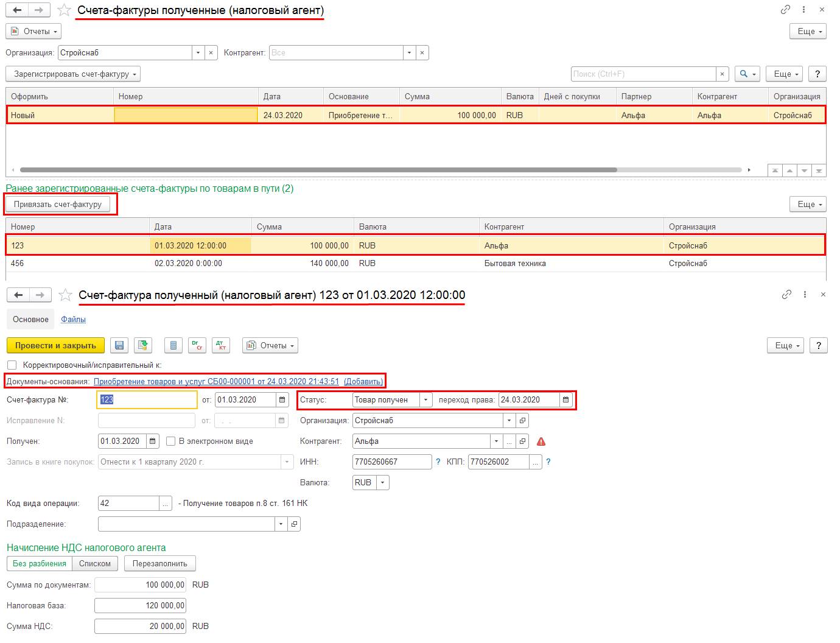Open calendar for Счет-фактура от date

[282, 400]
